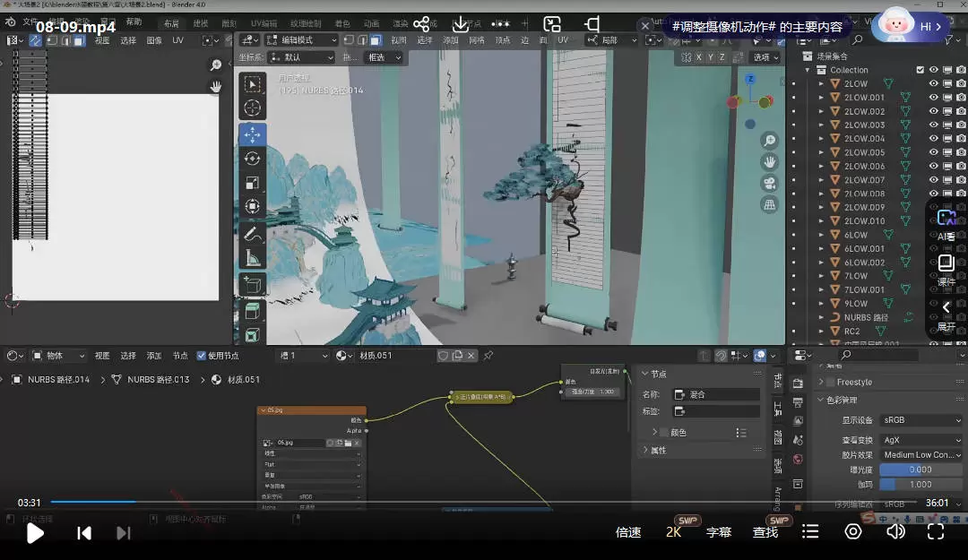The width and height of the screenshot is (968, 560).
Task: Open the 视图 menu in UV editor
Action: [x=102, y=40]
